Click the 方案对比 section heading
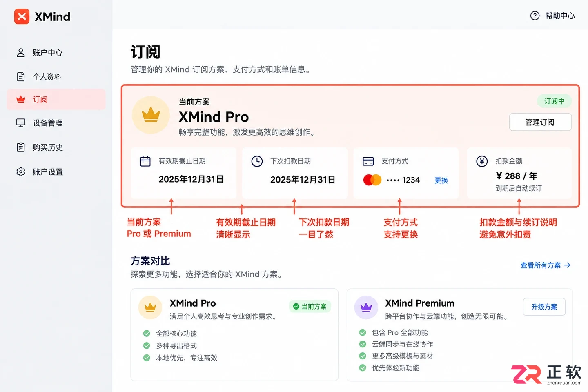 [x=150, y=261]
